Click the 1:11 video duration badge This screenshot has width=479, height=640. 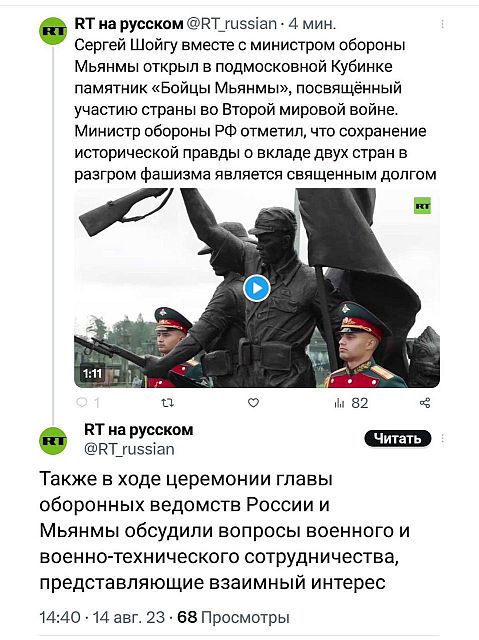coord(93,373)
